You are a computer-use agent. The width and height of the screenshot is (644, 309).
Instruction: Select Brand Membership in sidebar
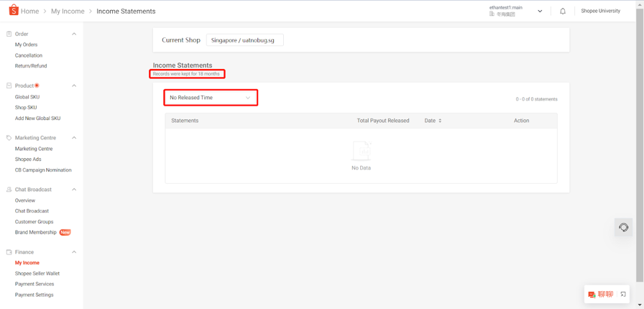pos(35,232)
